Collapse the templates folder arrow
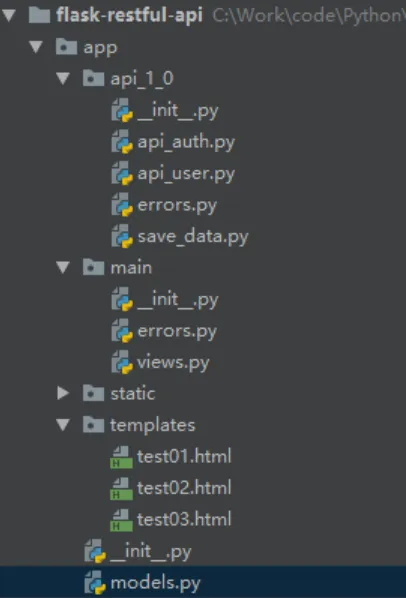Screen dimensions: 406x598 point(63,425)
